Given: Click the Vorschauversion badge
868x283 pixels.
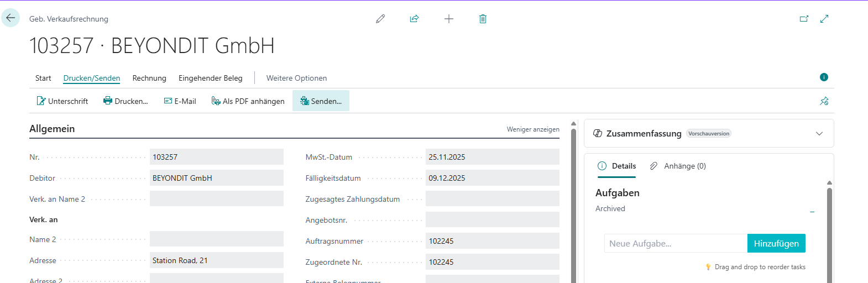Looking at the screenshot, I should coord(709,134).
